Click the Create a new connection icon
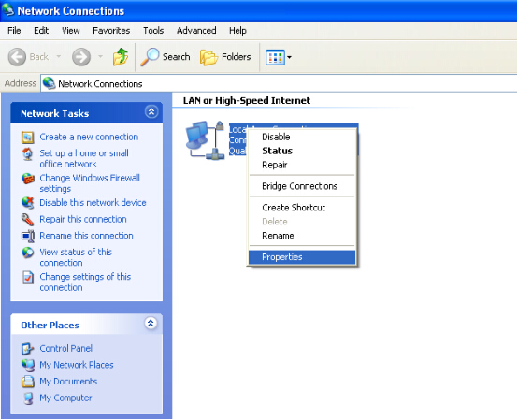Screen dimensions: 517x420 click(x=28, y=138)
